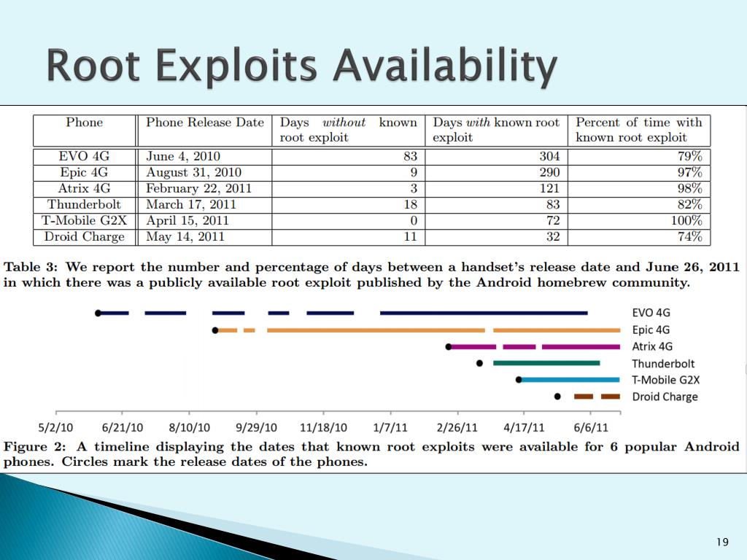Click the 'April 15, 2011' release date

click(187, 221)
